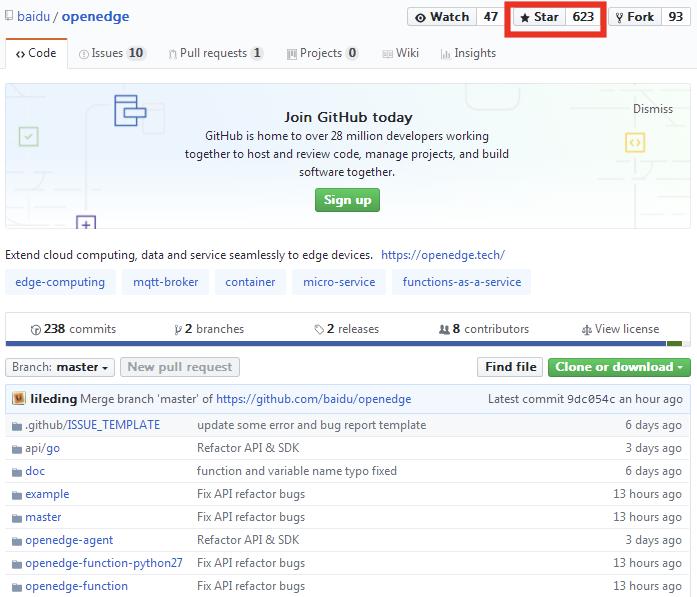Open the https://openedge.tech/ link
The height and width of the screenshot is (597, 697).
443,255
